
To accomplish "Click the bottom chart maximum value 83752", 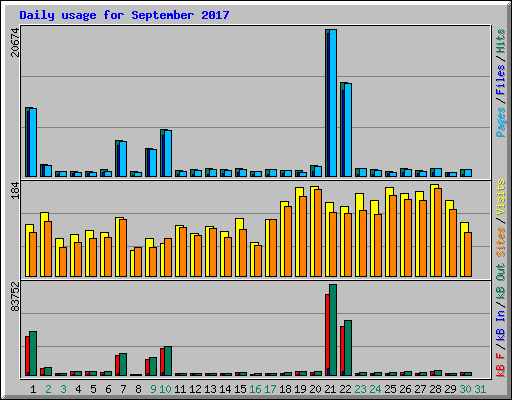I will [15, 297].
